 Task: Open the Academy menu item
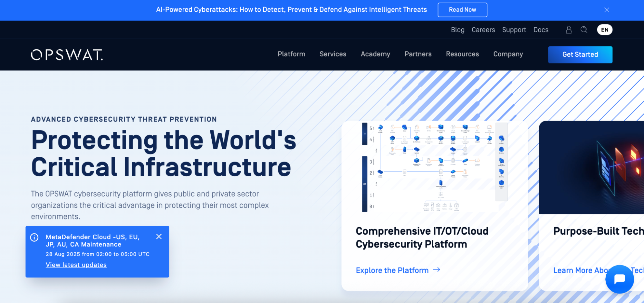[x=375, y=54]
